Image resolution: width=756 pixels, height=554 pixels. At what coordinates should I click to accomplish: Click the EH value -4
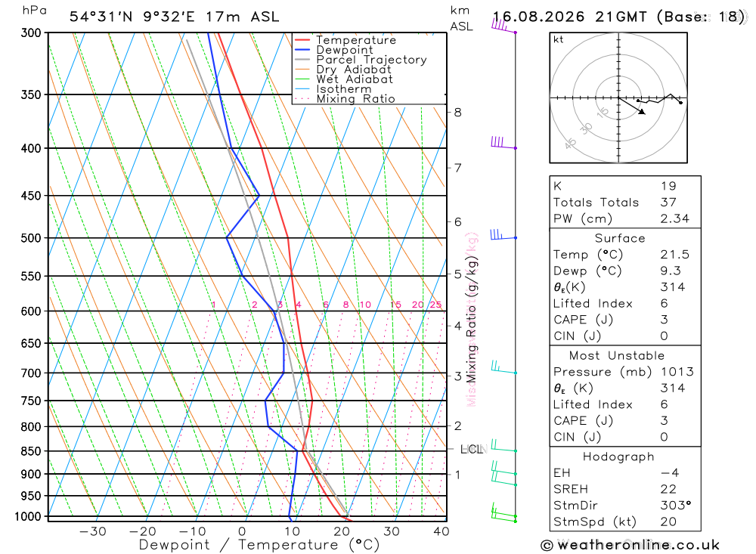click(x=670, y=473)
